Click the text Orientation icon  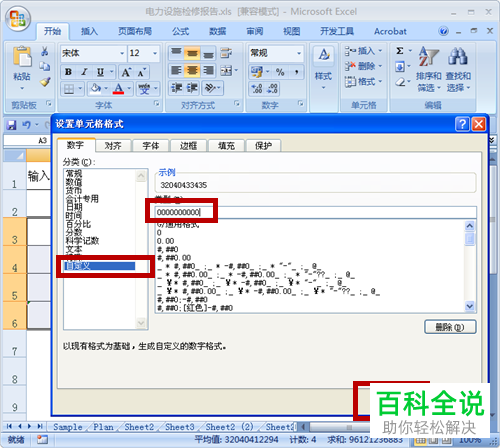click(210, 88)
